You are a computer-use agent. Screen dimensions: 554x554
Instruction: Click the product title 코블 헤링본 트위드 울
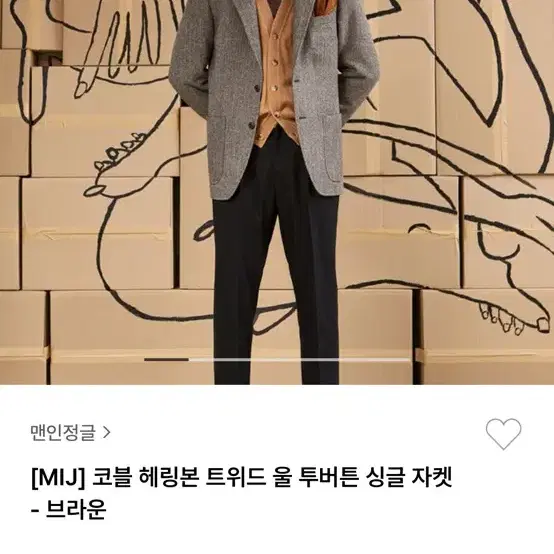[x=193, y=477]
